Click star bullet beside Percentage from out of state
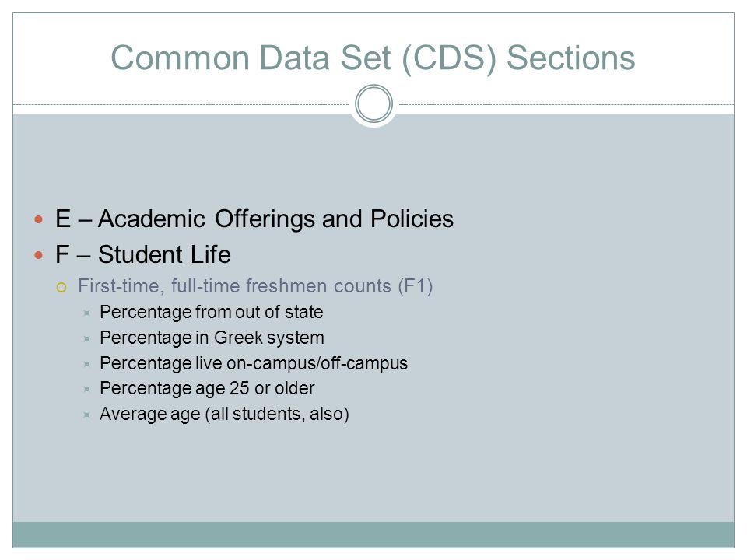Screen dimensions: 747x560 (x=86, y=313)
